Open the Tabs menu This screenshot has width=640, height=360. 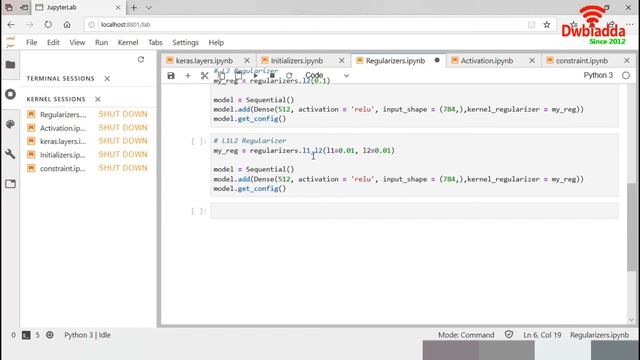coord(155,42)
